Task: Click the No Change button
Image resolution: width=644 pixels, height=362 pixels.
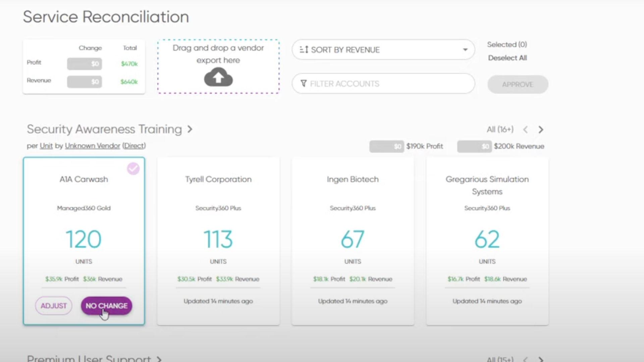Action: click(106, 306)
